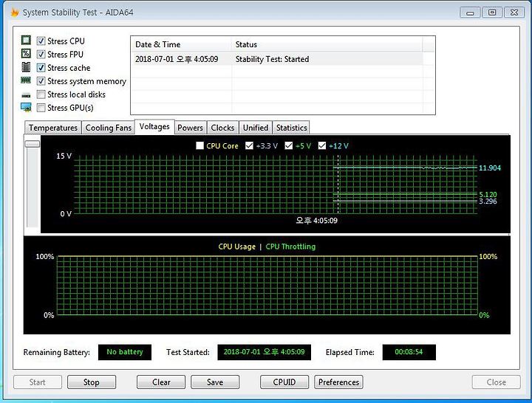Uncheck the Stress FPU checkbox
532x403 pixels.
[41, 54]
